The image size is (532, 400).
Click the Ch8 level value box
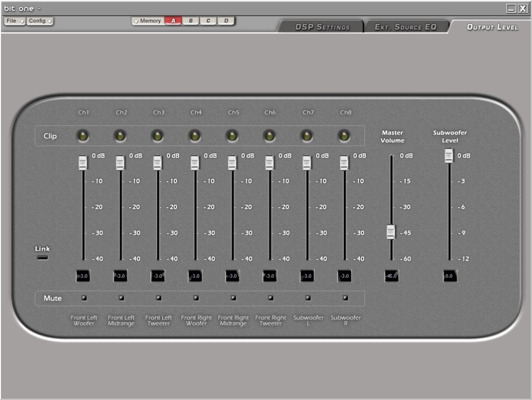pyautogui.click(x=344, y=276)
